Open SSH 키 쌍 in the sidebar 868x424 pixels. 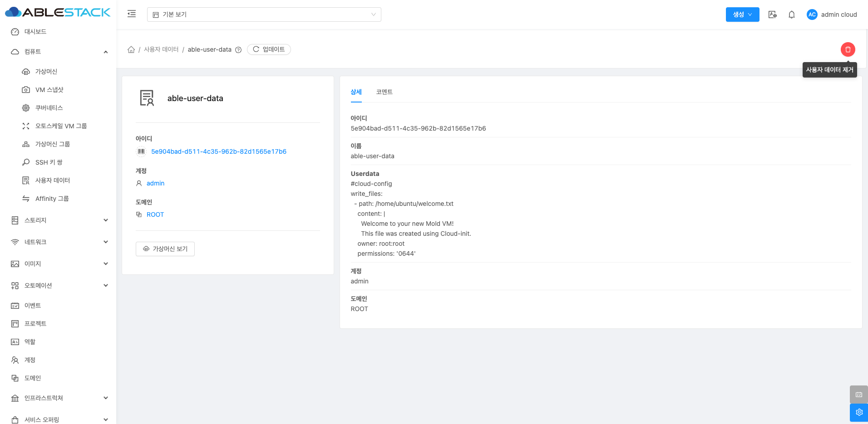click(49, 162)
